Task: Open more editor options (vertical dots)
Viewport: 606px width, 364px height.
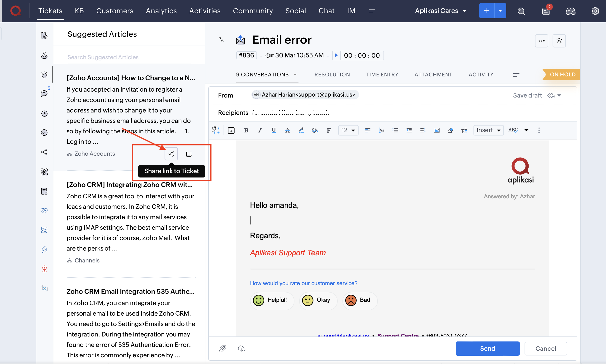Action: [539, 130]
